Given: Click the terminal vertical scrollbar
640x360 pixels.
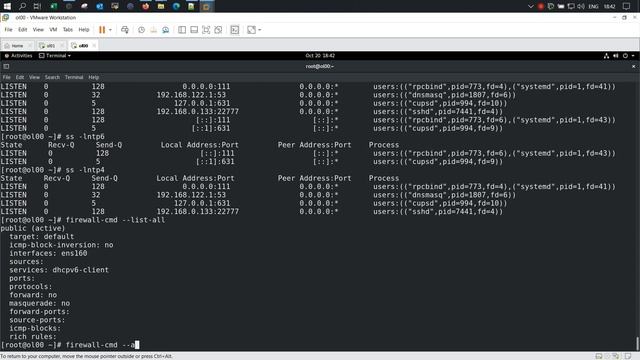Looking at the screenshot, I should (x=637, y=343).
